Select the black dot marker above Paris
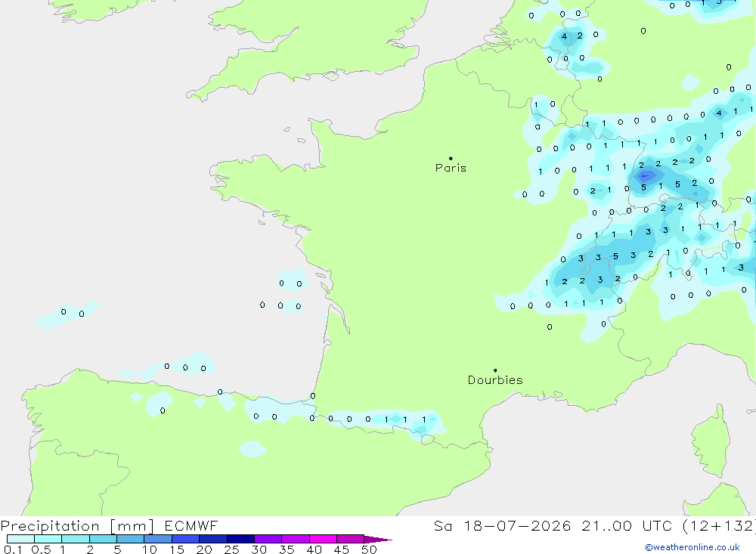 click(x=451, y=158)
